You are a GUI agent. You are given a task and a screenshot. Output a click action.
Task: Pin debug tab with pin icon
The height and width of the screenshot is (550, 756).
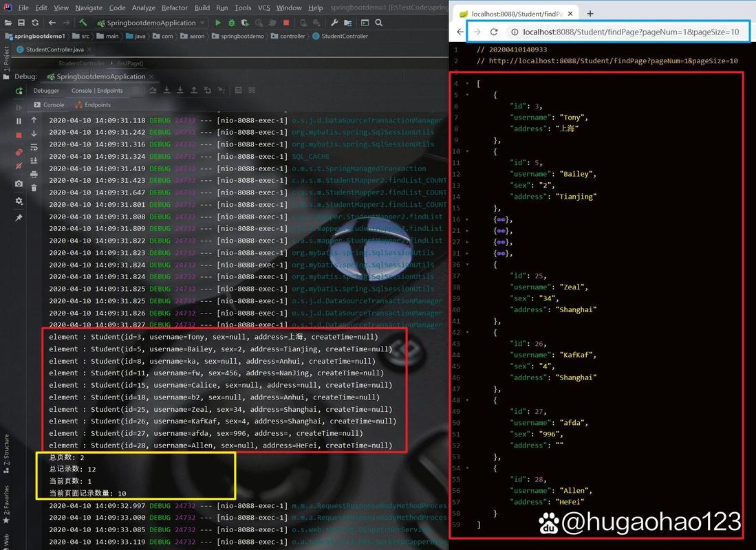coord(19,218)
